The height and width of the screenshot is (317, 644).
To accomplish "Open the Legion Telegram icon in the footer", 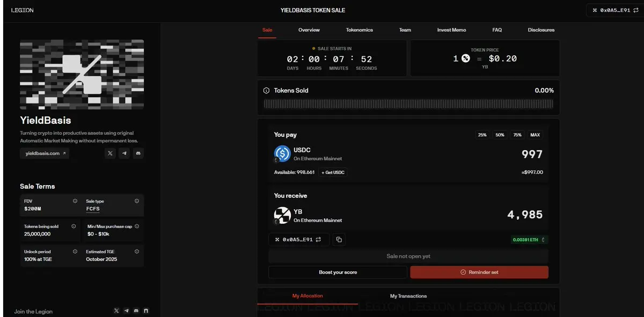I will coord(126,311).
